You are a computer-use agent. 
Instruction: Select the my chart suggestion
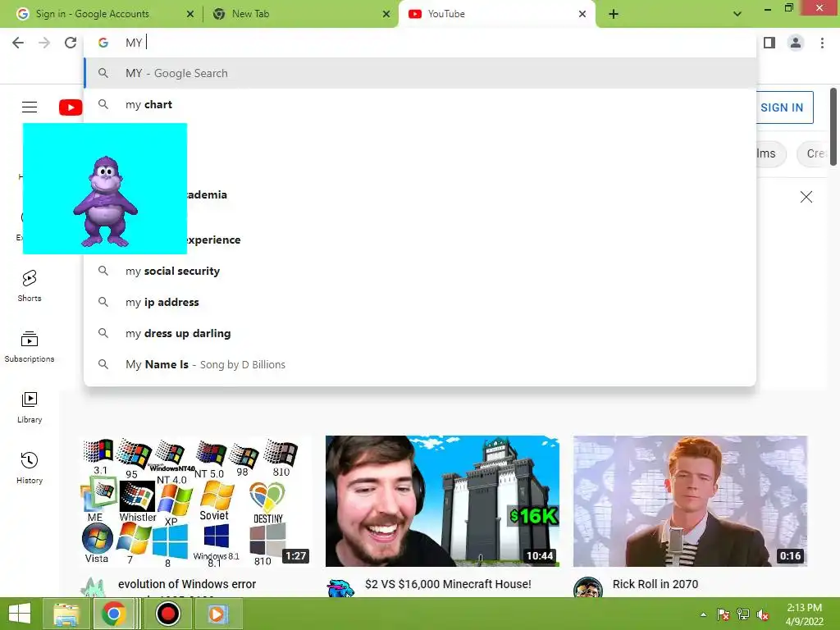click(x=420, y=104)
